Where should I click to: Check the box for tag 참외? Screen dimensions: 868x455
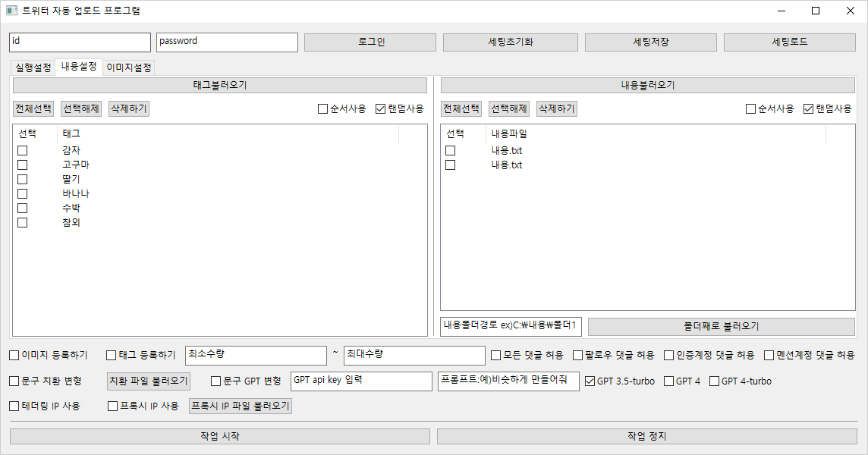(22, 222)
